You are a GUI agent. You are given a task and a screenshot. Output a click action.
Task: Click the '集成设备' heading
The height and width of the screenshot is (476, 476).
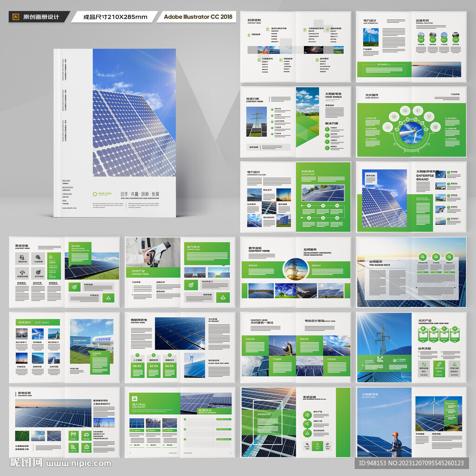21,245
